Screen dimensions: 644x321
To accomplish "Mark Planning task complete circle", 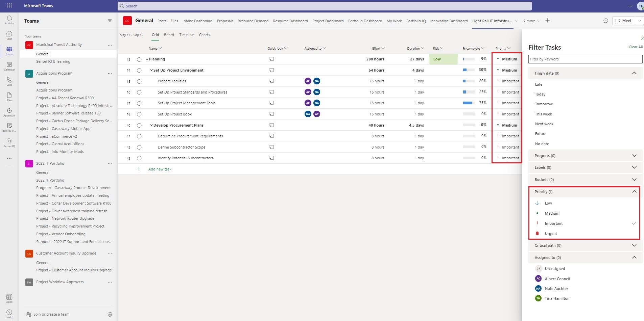I will (x=139, y=59).
